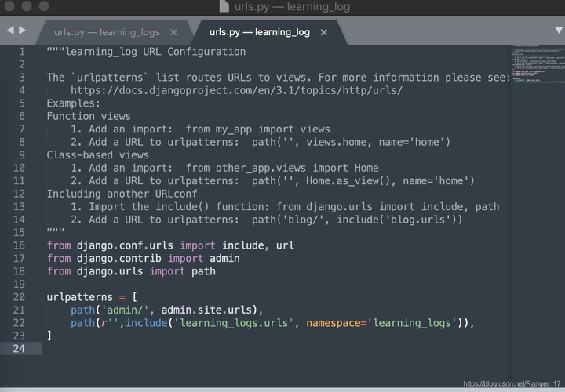Click 'namespace' keyword on line 22

(334, 323)
